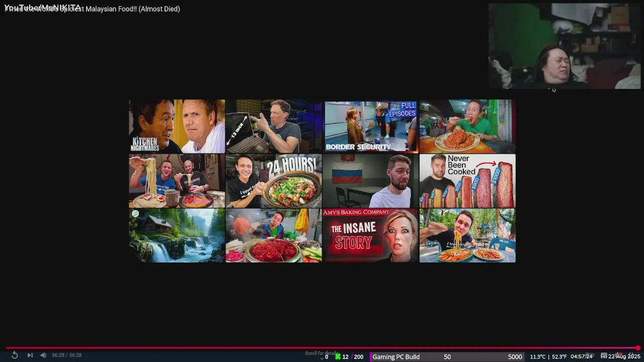Open the outdoor noodle plates video thumbnail
The image size is (644, 362).
point(467,235)
